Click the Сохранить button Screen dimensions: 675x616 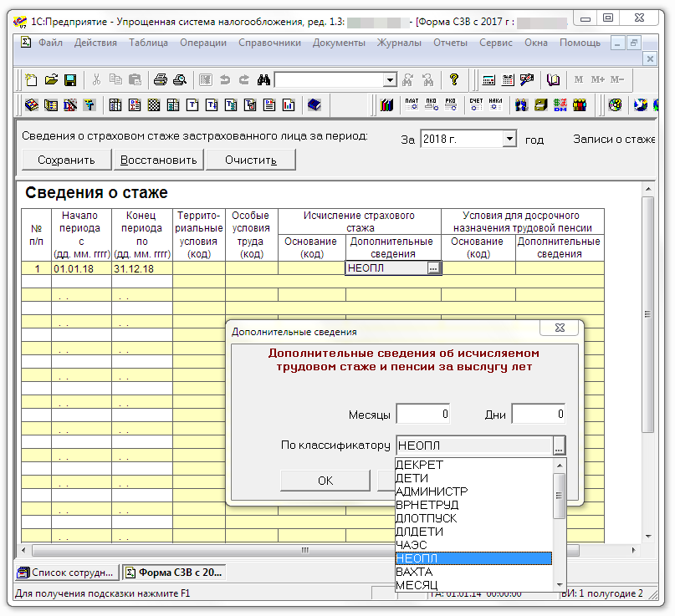click(66, 160)
